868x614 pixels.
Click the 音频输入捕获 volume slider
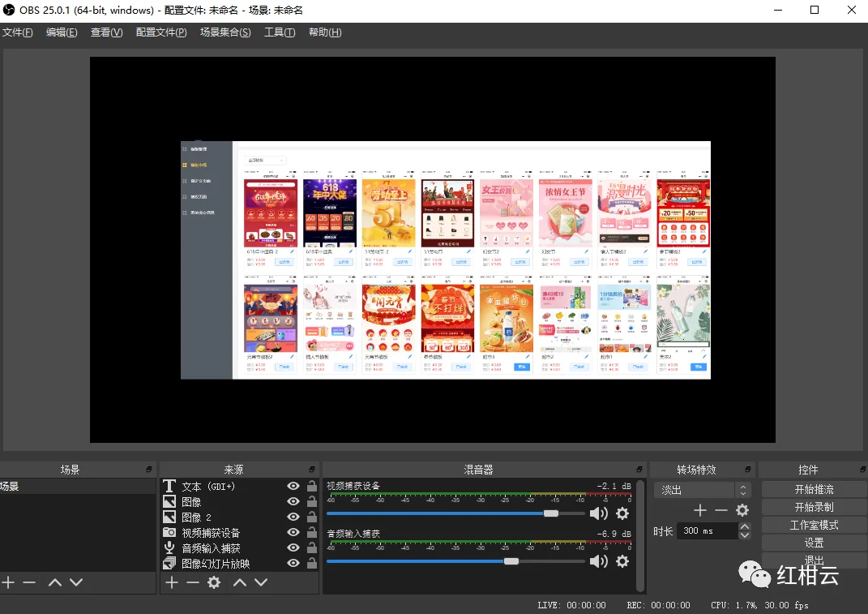(x=455, y=561)
